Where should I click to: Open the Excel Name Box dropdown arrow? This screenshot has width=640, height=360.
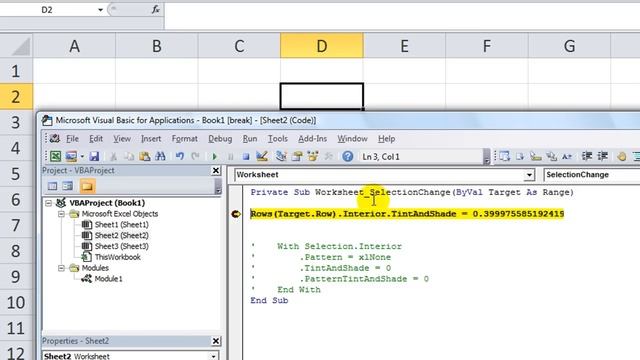(100, 10)
